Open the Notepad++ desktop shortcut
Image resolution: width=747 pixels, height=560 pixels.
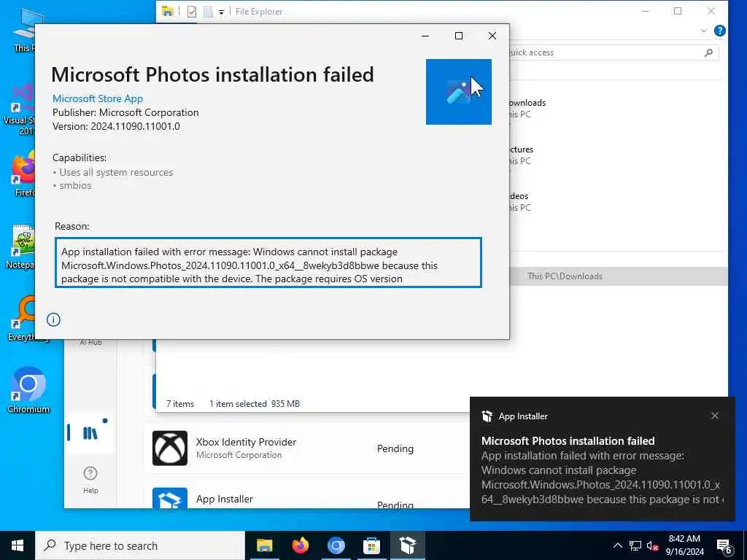(x=20, y=246)
